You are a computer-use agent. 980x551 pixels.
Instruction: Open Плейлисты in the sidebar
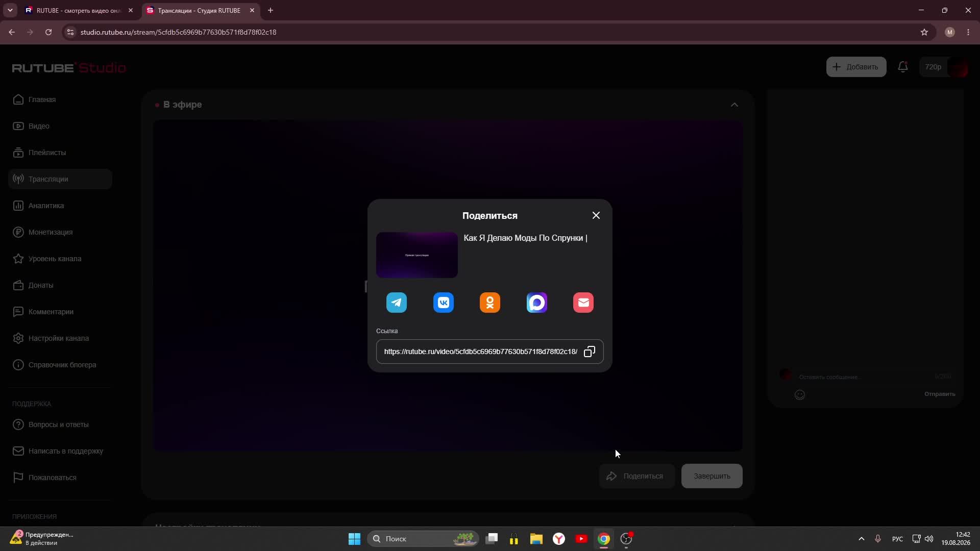[60, 153]
